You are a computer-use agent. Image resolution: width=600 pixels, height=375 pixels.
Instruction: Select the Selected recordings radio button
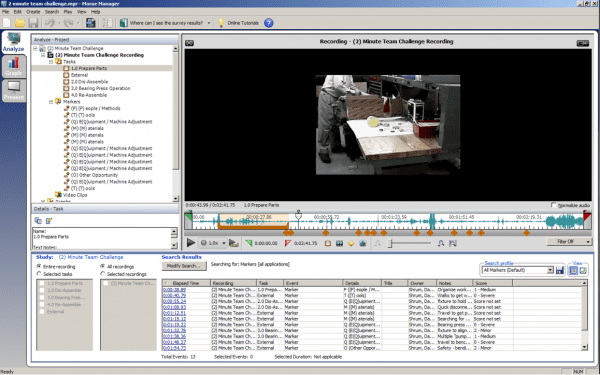coord(103,274)
